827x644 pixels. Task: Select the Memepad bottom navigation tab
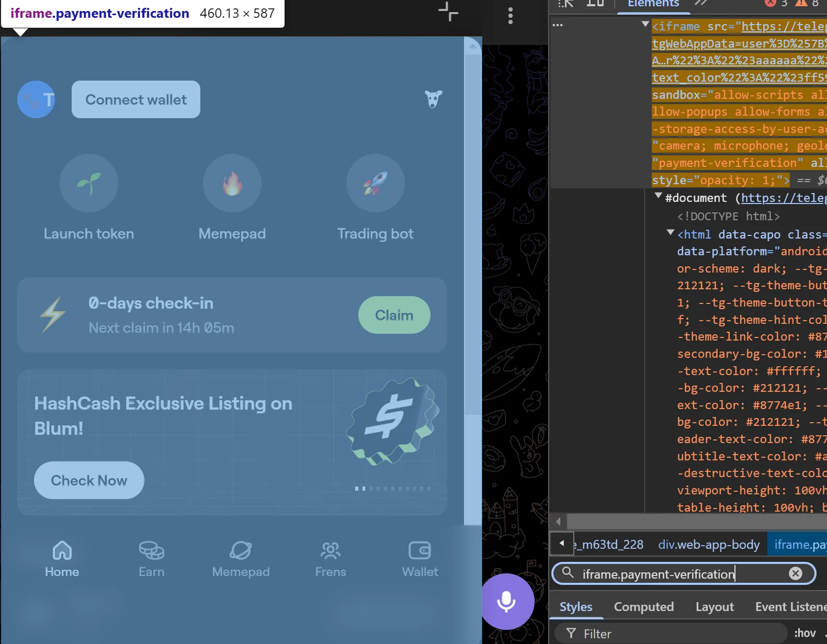click(x=241, y=559)
